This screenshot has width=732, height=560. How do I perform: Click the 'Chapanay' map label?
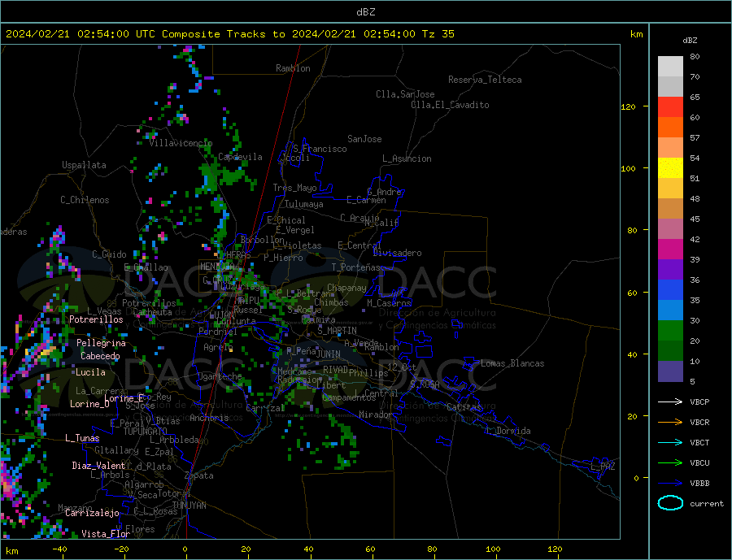[x=346, y=288]
